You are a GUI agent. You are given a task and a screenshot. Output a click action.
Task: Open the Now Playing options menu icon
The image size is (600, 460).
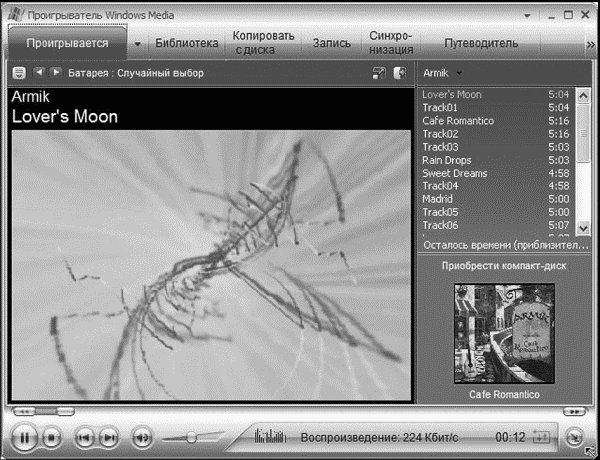click(19, 73)
